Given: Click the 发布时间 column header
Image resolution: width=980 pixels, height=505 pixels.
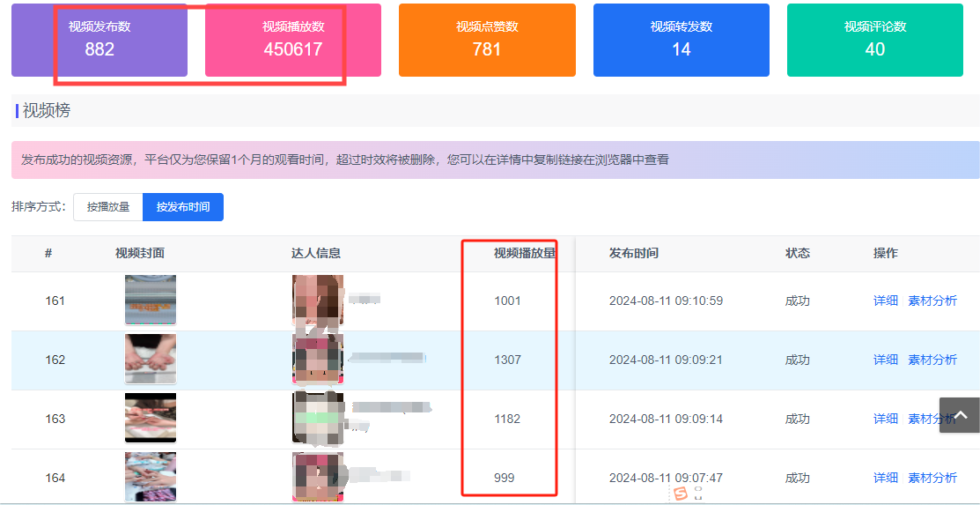Looking at the screenshot, I should click(x=633, y=253).
